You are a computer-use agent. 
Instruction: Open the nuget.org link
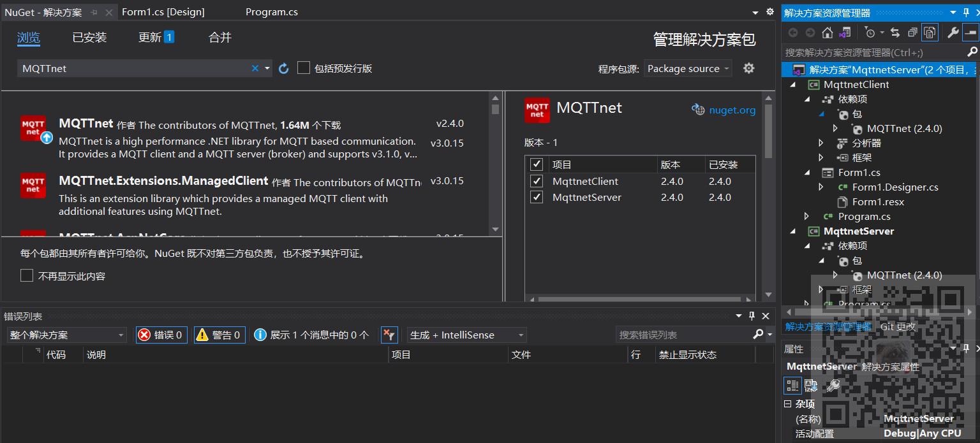(x=732, y=110)
